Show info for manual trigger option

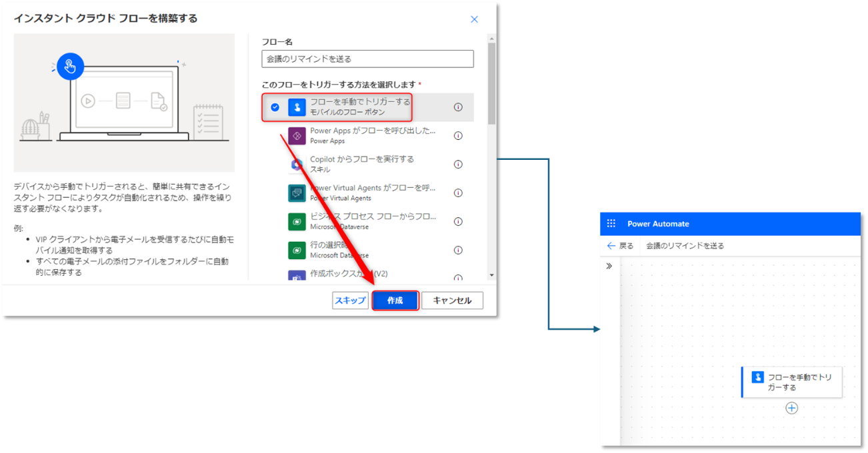point(458,107)
